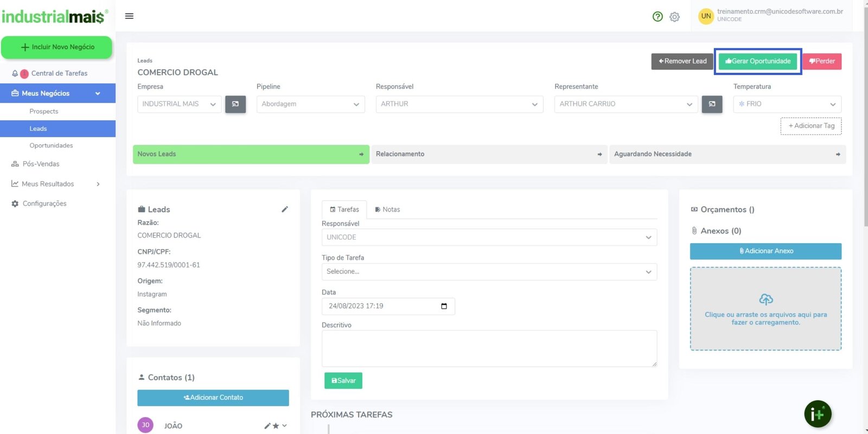Click the pencil edit icon in Leads card
Image resolution: width=868 pixels, height=434 pixels.
coord(285,209)
